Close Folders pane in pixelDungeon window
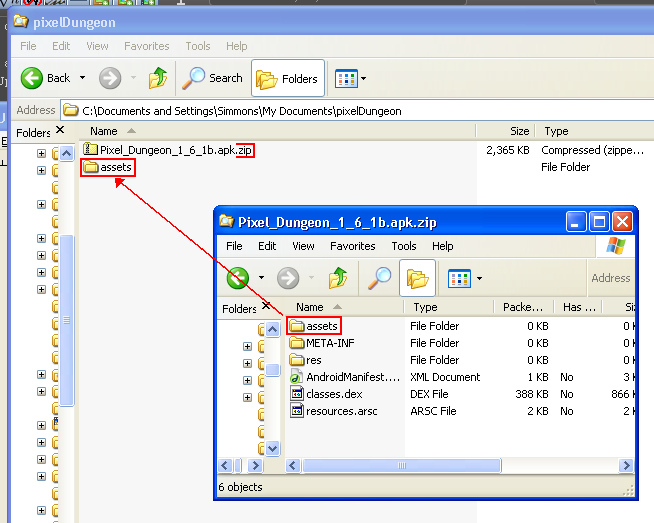 pyautogui.click(x=60, y=130)
